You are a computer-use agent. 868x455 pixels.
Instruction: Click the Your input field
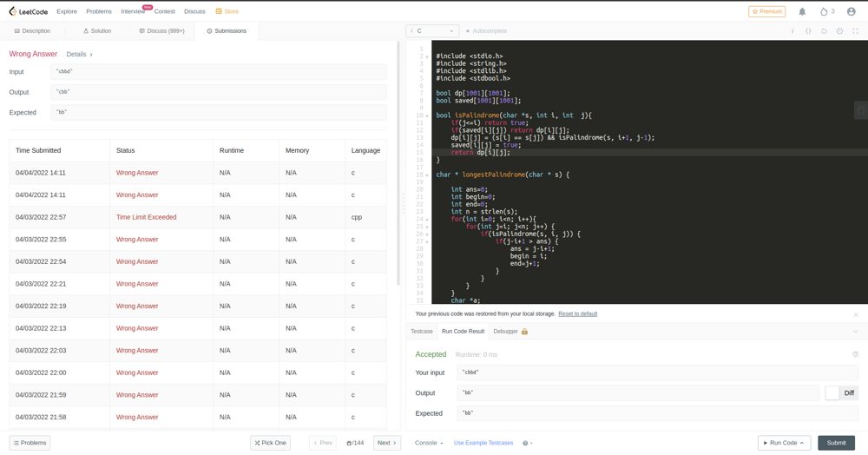[658, 373]
